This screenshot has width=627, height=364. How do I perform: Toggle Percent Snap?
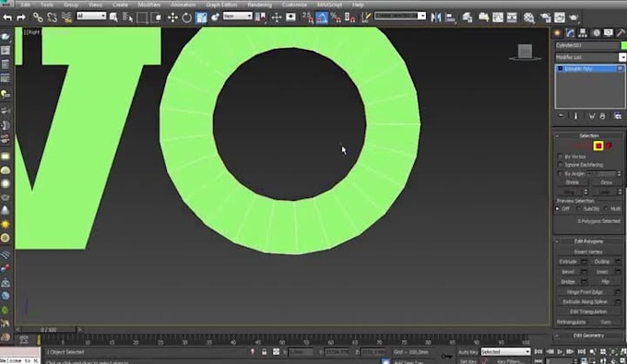click(x=336, y=18)
